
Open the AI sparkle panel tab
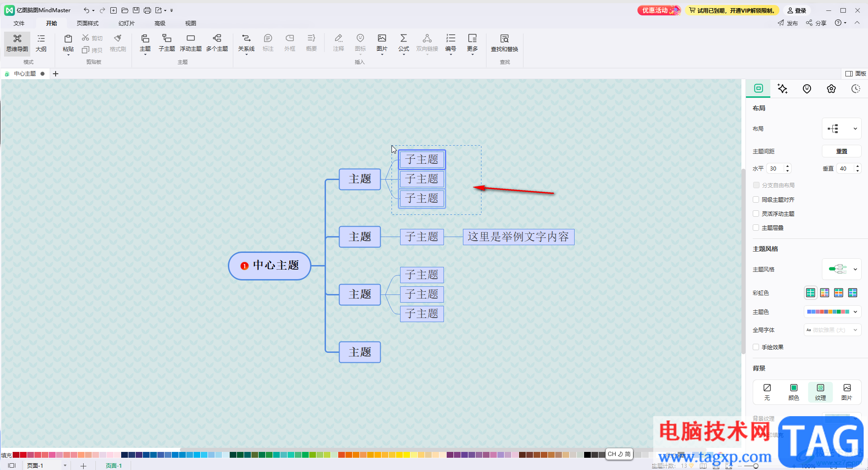783,89
